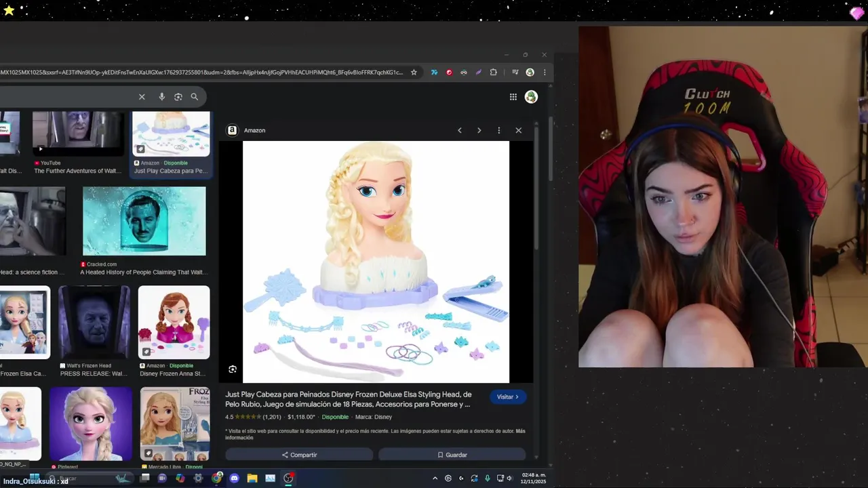Open the Just Play Cabeza product title
The width and height of the screenshot is (868, 488).
pyautogui.click(x=348, y=399)
